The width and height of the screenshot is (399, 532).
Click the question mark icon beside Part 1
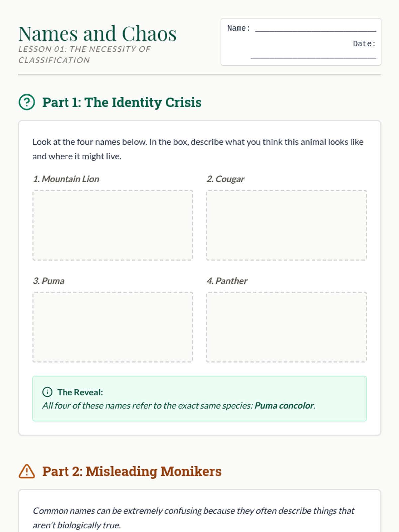click(27, 102)
